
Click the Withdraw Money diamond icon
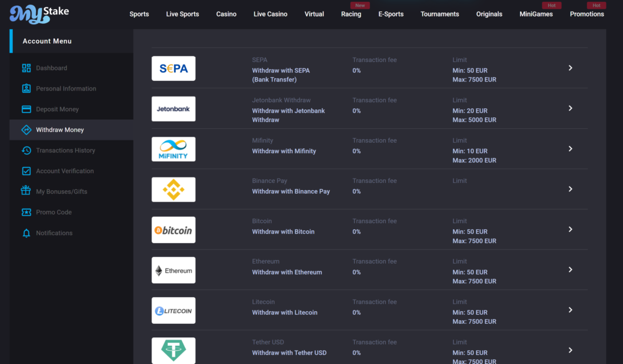tap(26, 130)
